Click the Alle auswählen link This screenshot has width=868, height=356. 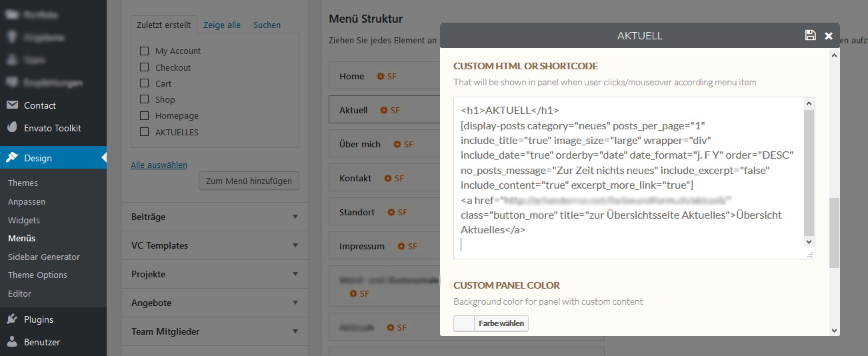(159, 165)
